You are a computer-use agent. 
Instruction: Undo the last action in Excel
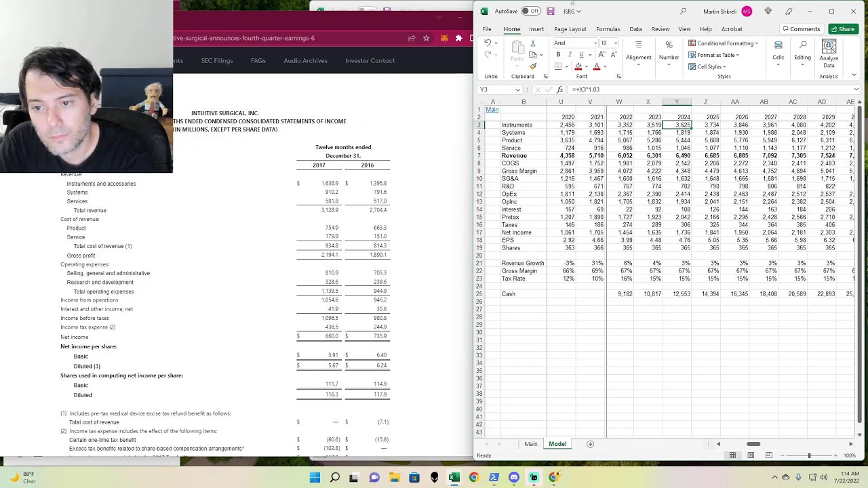(x=488, y=43)
